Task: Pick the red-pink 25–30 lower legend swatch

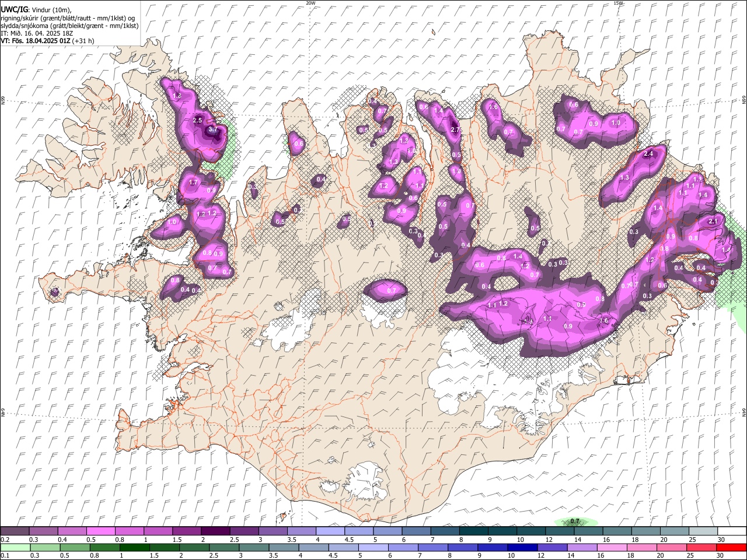Action: [701, 547]
